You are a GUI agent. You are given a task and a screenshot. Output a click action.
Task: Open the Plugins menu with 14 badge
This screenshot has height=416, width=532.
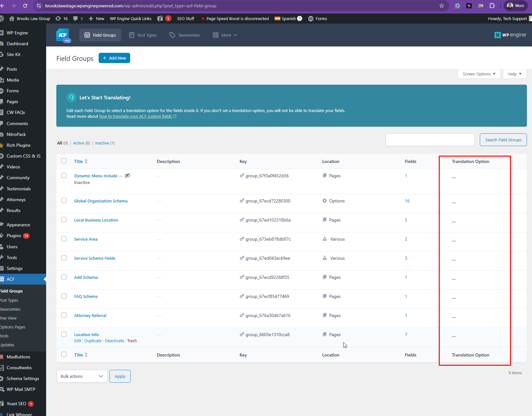[18, 236]
